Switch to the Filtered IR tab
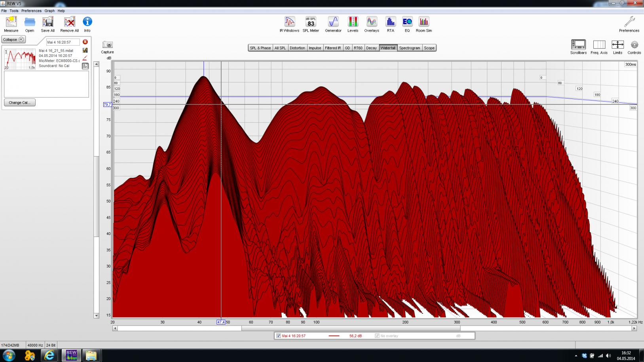The height and width of the screenshot is (362, 644). click(x=332, y=48)
